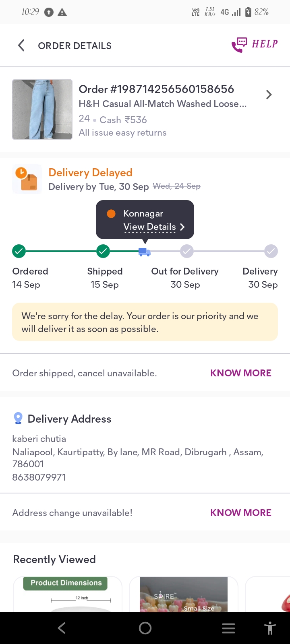Viewport: 290px width, 644px height.
Task: Tap the Delivery Delayed package clock icon
Action: (27, 179)
